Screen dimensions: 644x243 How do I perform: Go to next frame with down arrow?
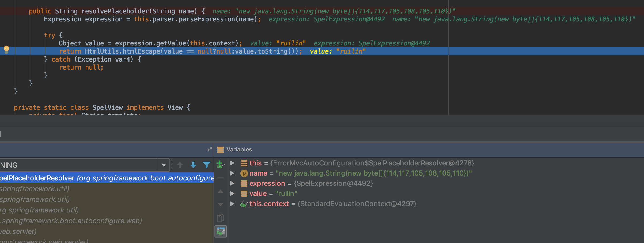[193, 165]
